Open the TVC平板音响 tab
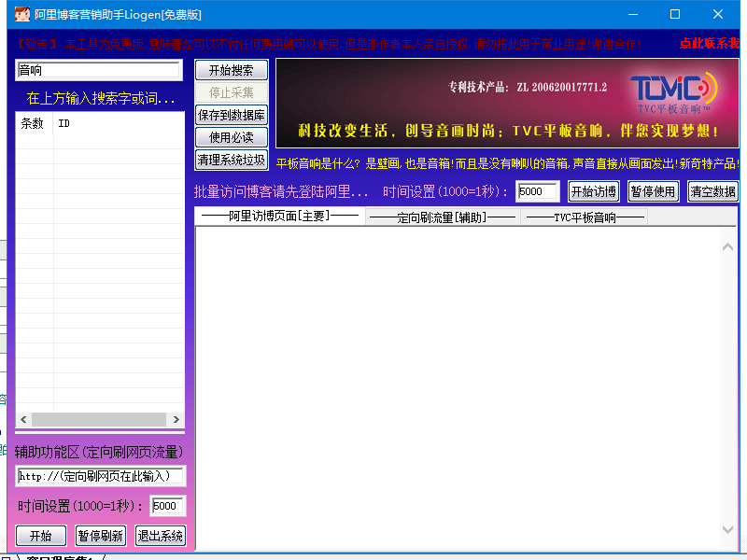Image resolution: width=747 pixels, height=560 pixels. tap(585, 217)
